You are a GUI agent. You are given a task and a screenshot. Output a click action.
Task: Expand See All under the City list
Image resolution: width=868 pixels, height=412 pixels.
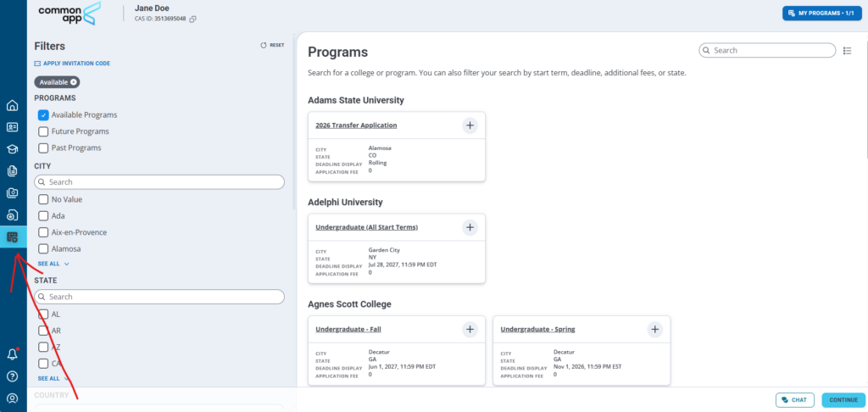(53, 264)
